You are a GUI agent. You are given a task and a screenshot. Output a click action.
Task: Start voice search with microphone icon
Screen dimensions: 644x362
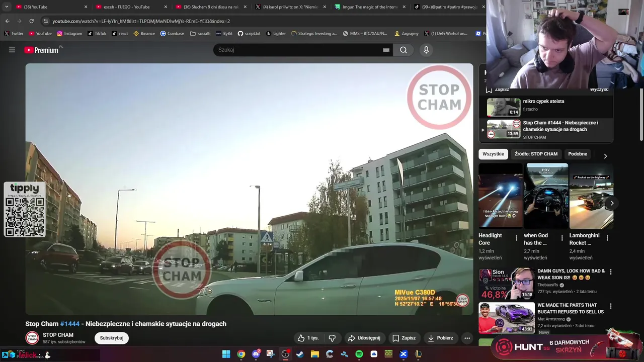[x=426, y=50]
